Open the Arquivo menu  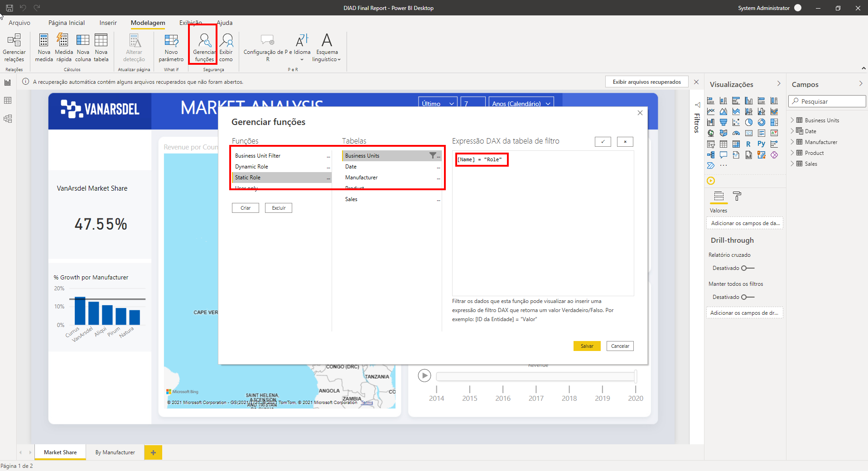point(19,23)
